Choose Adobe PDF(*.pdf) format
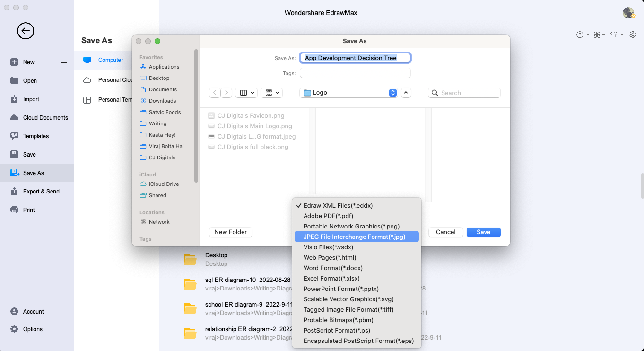The image size is (644, 351). [x=357, y=216]
